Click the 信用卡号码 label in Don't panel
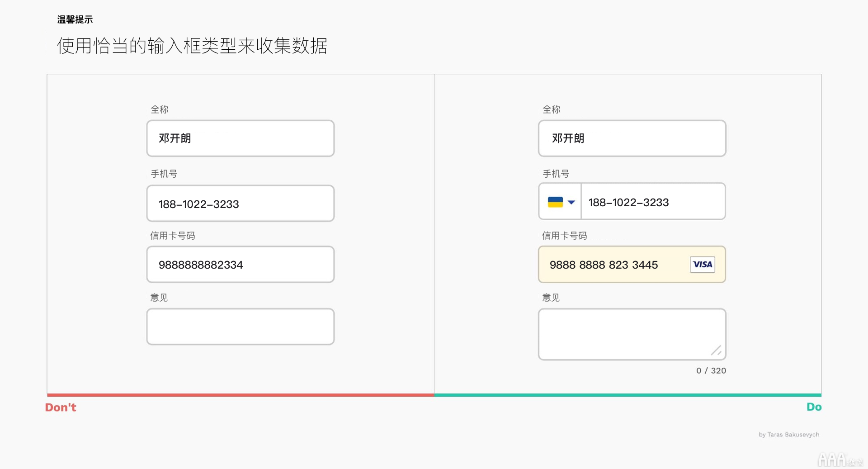 pos(173,236)
